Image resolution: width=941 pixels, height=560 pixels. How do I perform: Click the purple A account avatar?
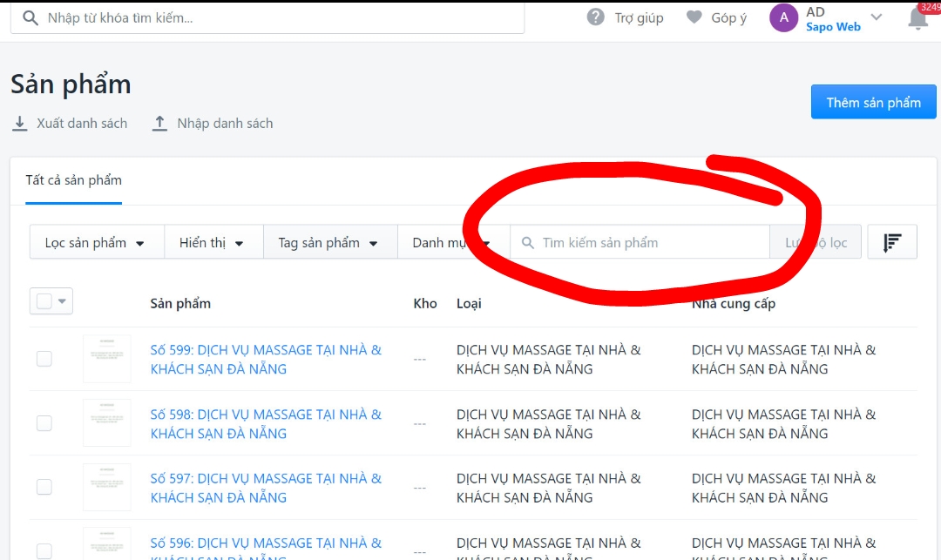784,18
